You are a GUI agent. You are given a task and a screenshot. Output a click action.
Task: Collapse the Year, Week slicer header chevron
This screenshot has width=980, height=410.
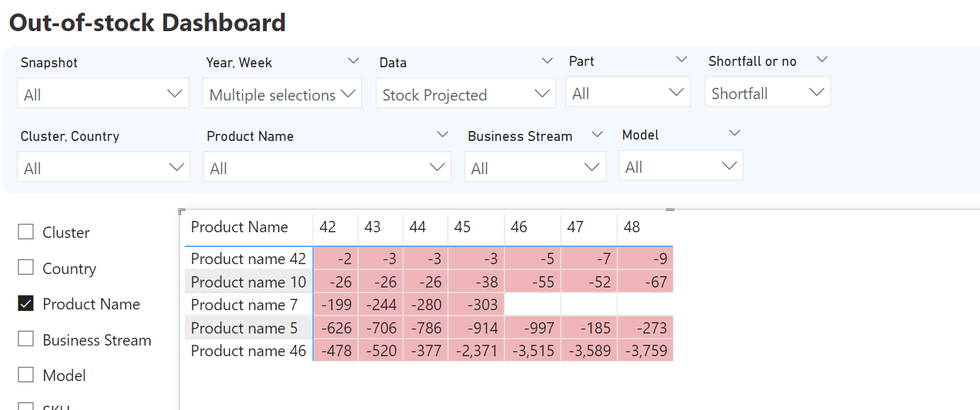[x=354, y=62]
